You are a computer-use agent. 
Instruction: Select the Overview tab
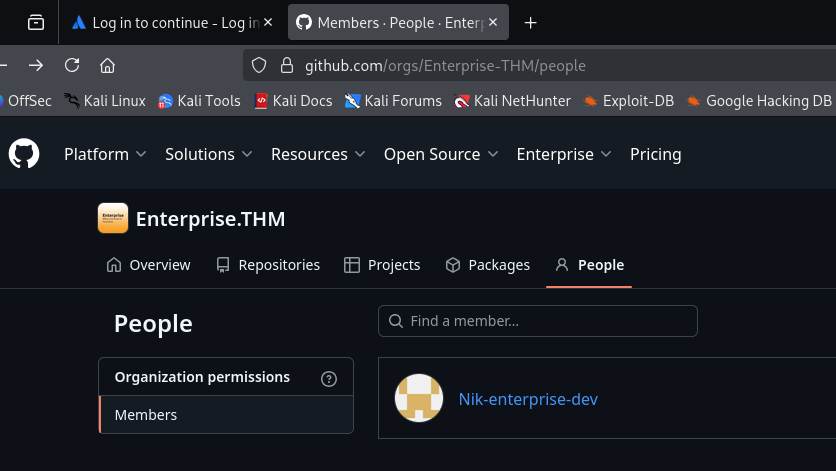[148, 265]
